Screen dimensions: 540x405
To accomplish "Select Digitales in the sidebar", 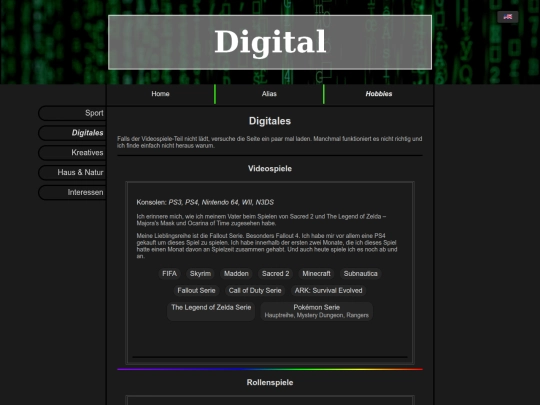I will 72,133.
